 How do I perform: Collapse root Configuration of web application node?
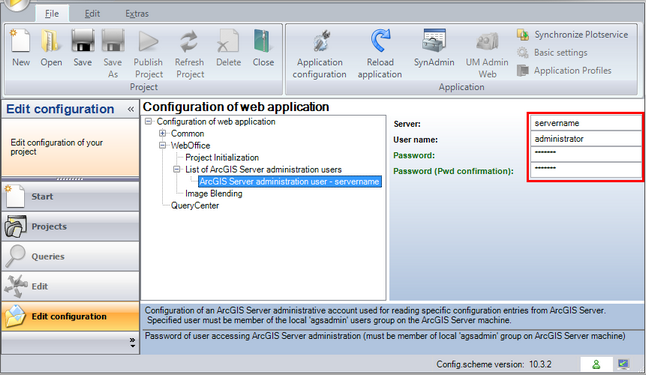click(x=148, y=122)
